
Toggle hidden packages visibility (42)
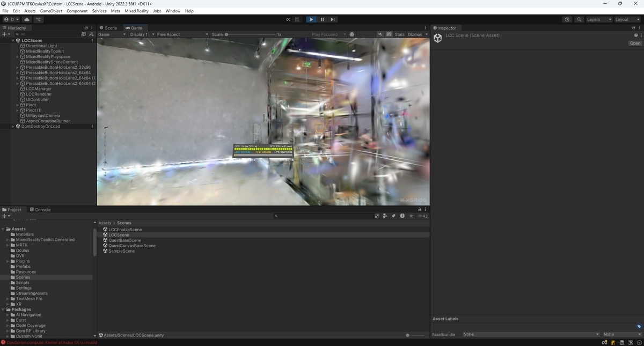tap(422, 216)
